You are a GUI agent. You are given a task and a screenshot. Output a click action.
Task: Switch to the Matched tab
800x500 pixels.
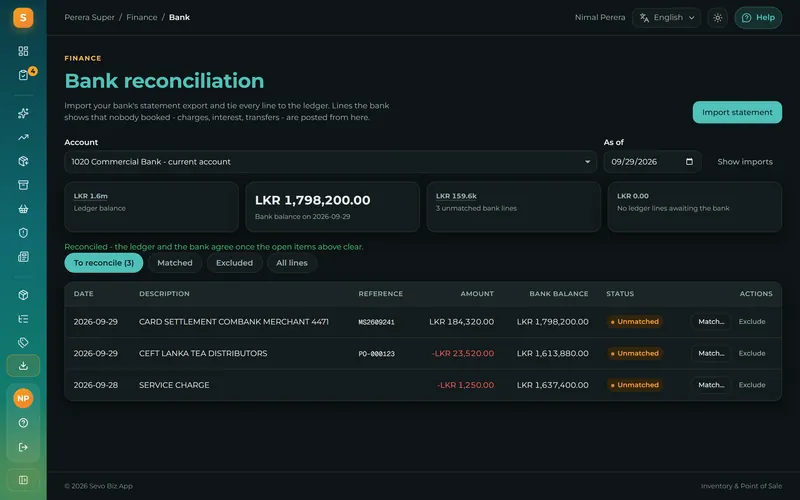point(174,263)
